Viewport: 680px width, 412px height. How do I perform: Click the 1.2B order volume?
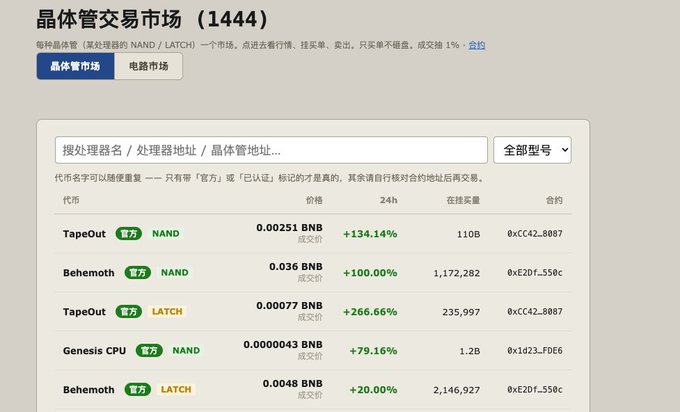(470, 351)
